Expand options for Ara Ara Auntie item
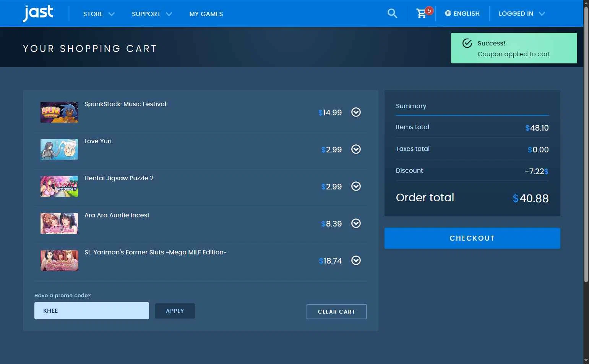 tap(356, 223)
